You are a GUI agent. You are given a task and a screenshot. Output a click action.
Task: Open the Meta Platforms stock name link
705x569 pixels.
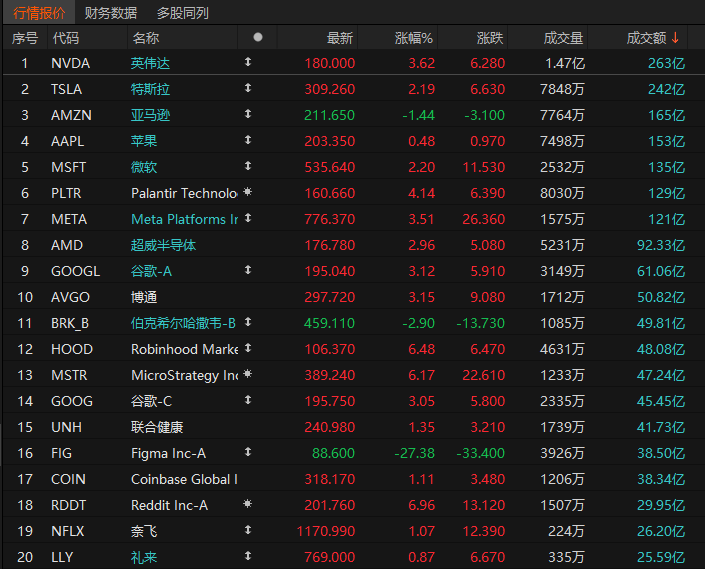click(184, 219)
